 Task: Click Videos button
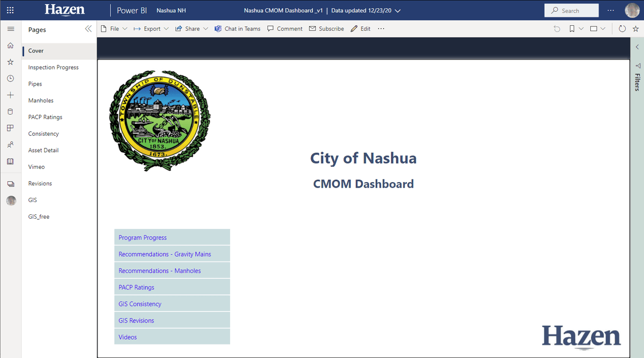[x=172, y=337]
